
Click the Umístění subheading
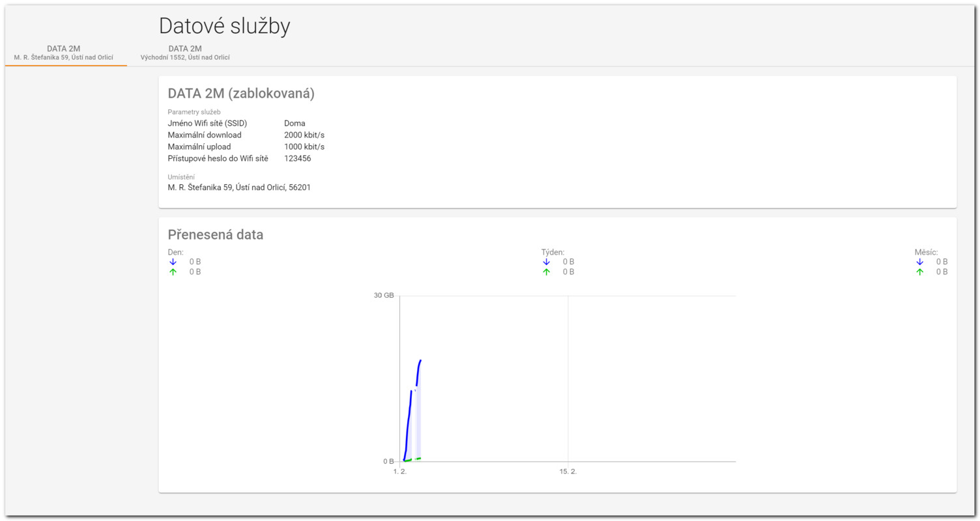point(181,176)
